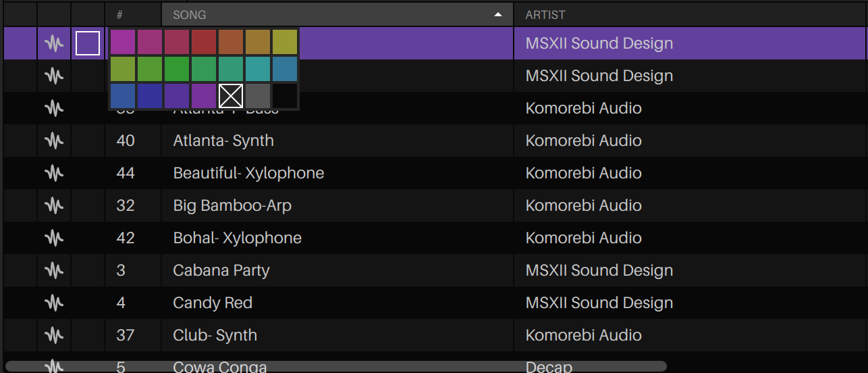Select the song Beautiful- Xylophone
Image resolution: width=868 pixels, height=373 pixels.
click(x=248, y=173)
